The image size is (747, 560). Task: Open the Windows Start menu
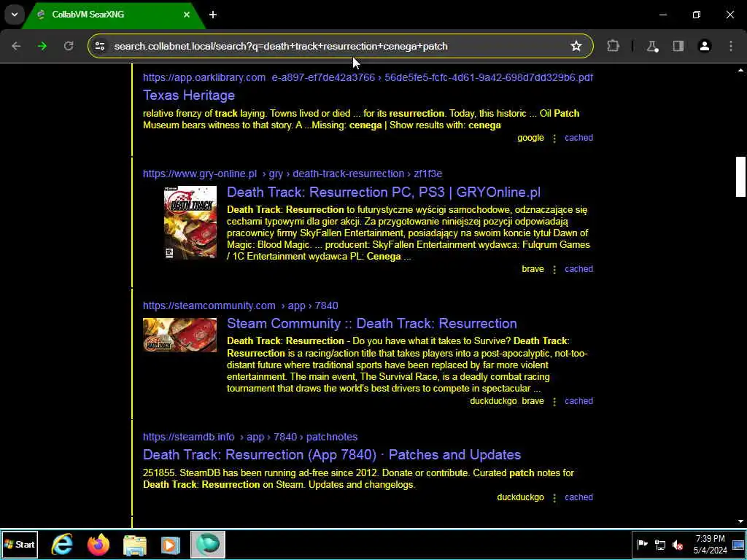pyautogui.click(x=20, y=544)
